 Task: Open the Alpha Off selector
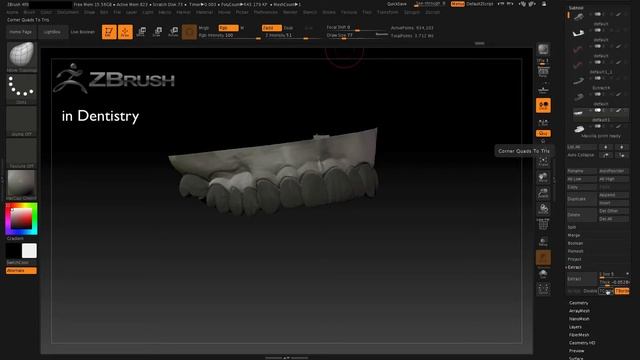pos(21,121)
